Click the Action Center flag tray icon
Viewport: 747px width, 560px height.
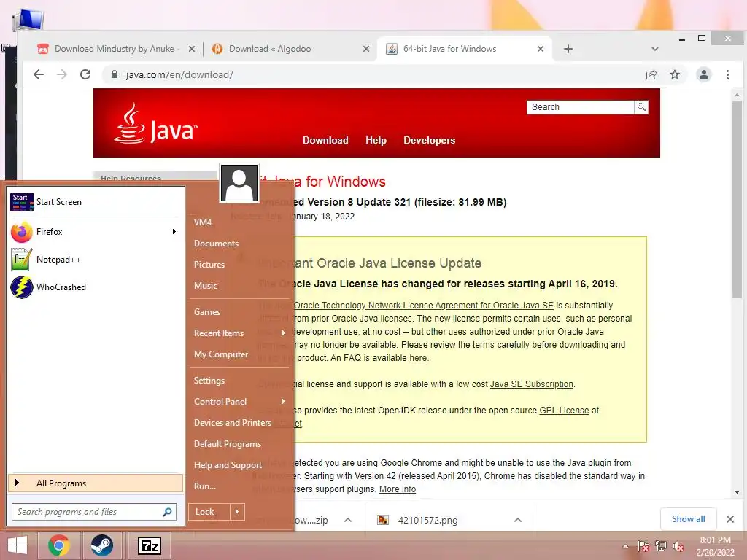(x=643, y=546)
